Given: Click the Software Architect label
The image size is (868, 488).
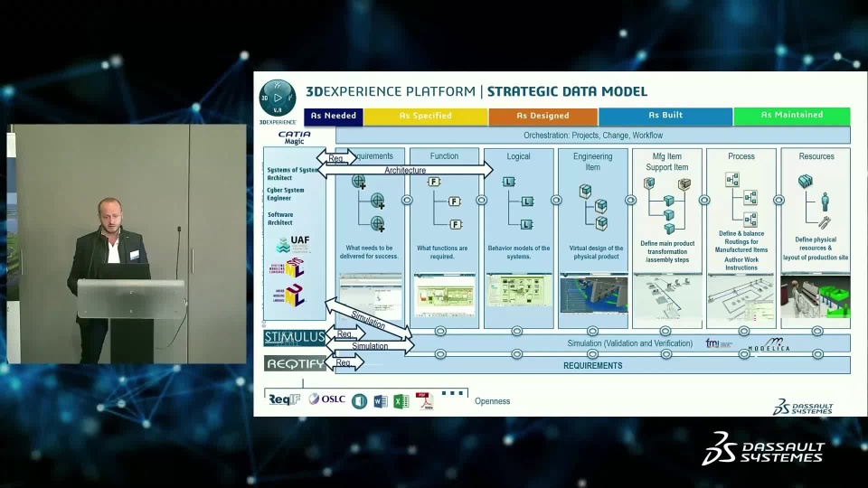Looking at the screenshot, I should [x=280, y=219].
